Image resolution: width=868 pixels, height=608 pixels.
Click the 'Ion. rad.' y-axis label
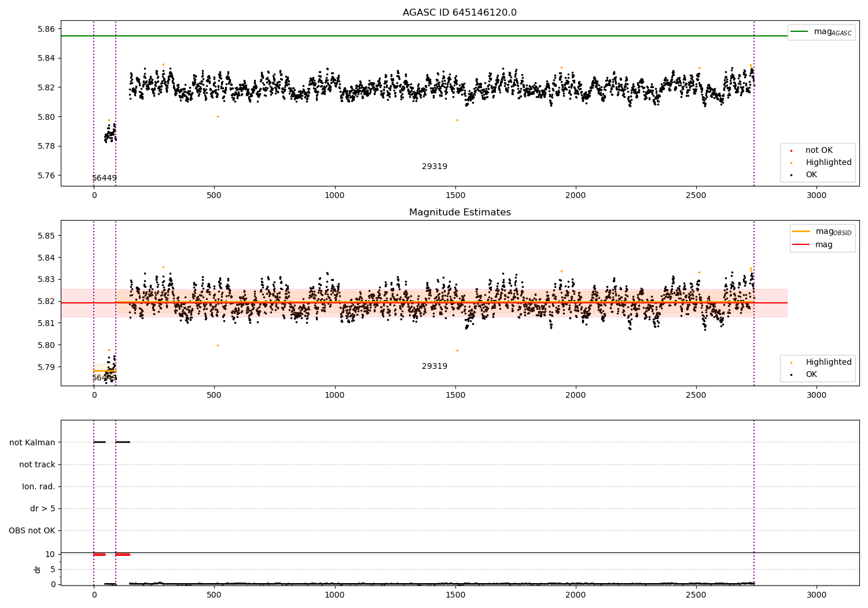coord(39,487)
